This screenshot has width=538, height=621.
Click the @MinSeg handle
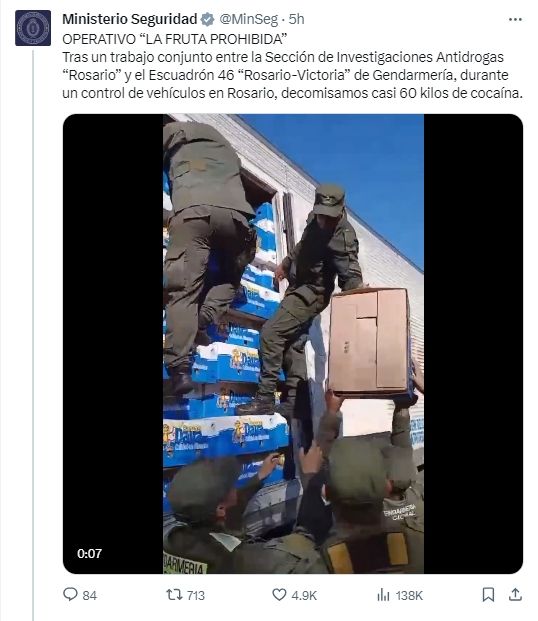click(x=248, y=19)
